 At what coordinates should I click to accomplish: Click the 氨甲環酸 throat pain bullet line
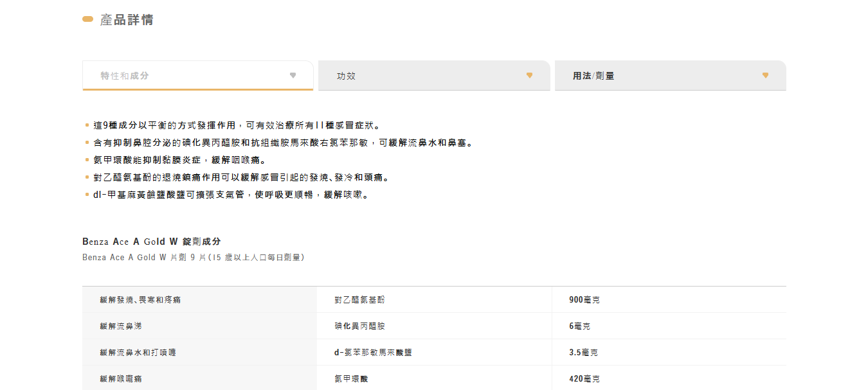[179, 160]
